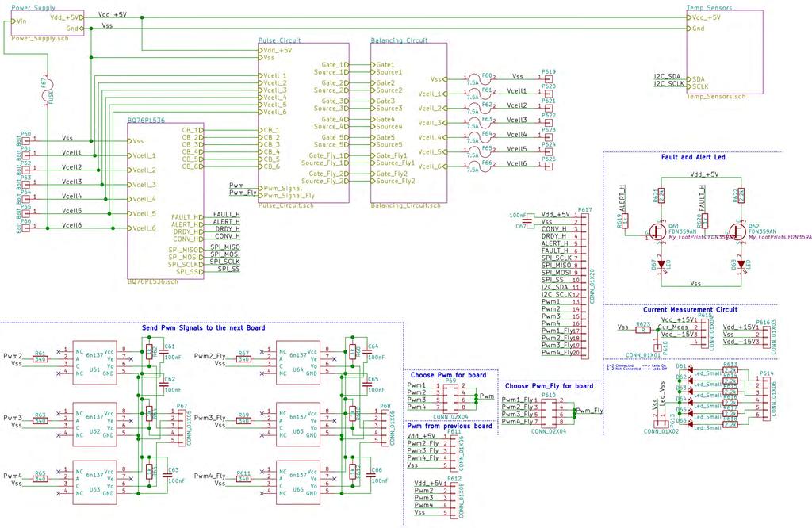Select the P67 CONN_01X05 connector
The height and width of the screenshot is (528, 812).
(182, 427)
